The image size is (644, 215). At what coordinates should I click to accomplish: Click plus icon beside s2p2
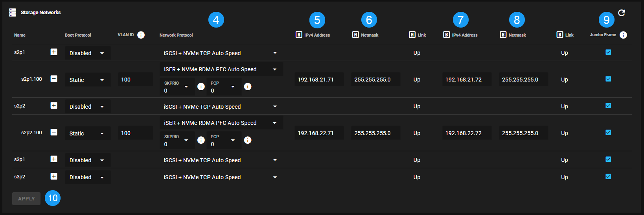[54, 106]
